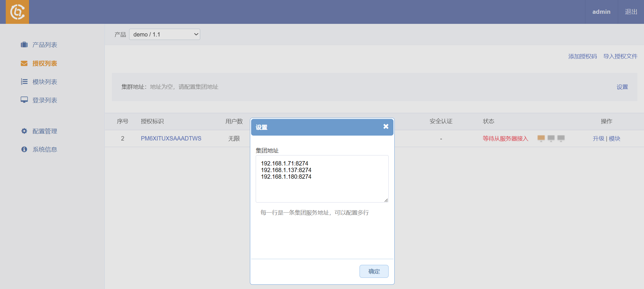This screenshot has width=644, height=289.
Task: Click the 登录列表 monitor icon
Action: (x=24, y=100)
